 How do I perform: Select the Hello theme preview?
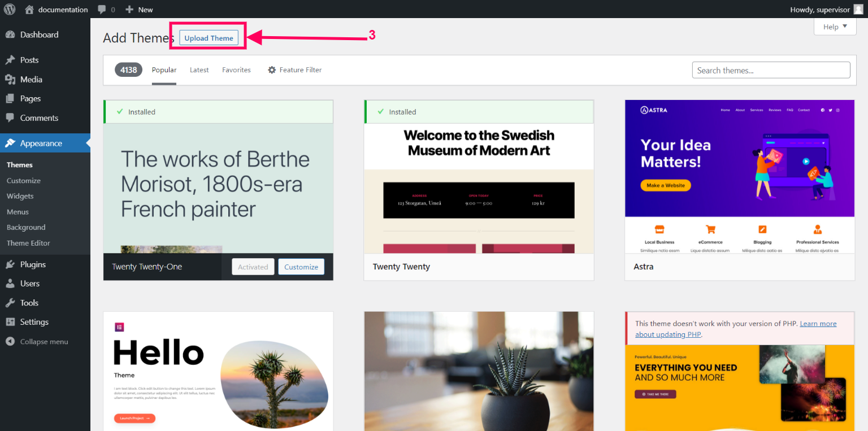tap(218, 371)
